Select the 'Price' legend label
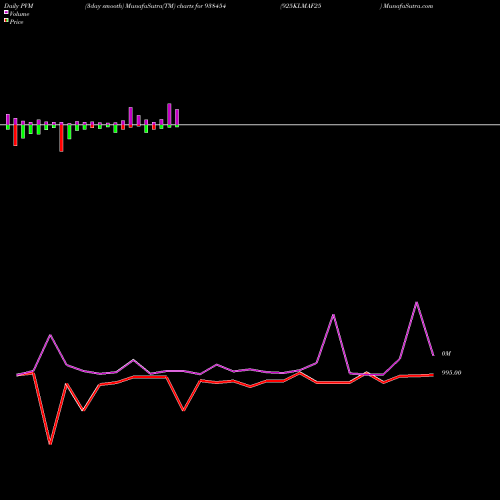 16,22
